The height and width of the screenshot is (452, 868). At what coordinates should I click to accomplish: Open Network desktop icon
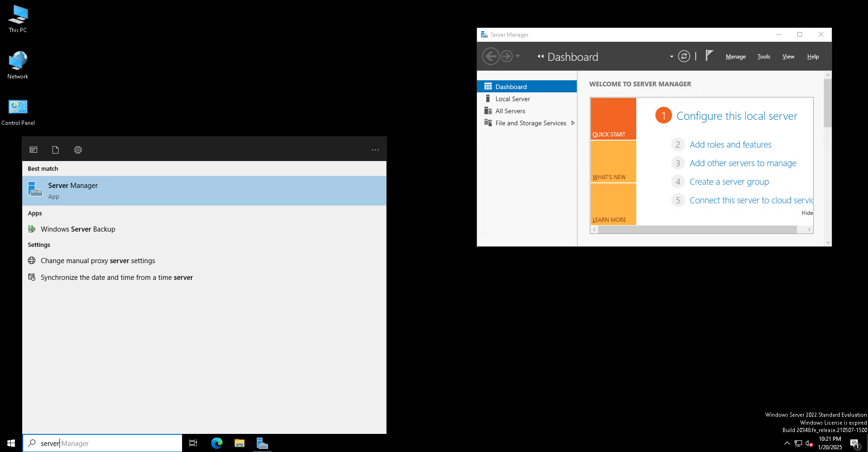[x=18, y=65]
